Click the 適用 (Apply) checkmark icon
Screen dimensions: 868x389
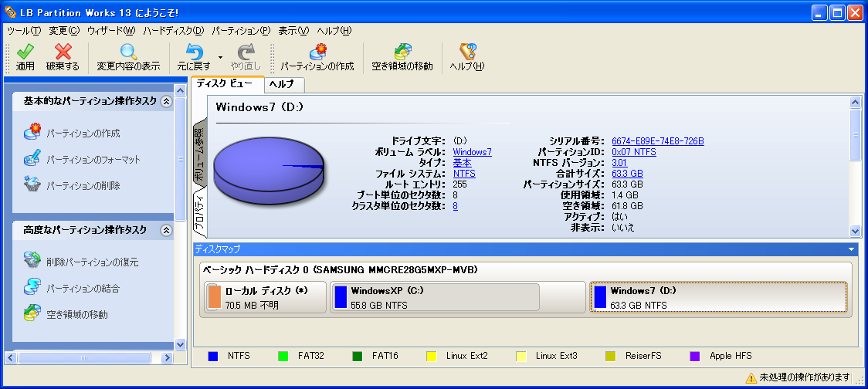pyautogui.click(x=25, y=52)
